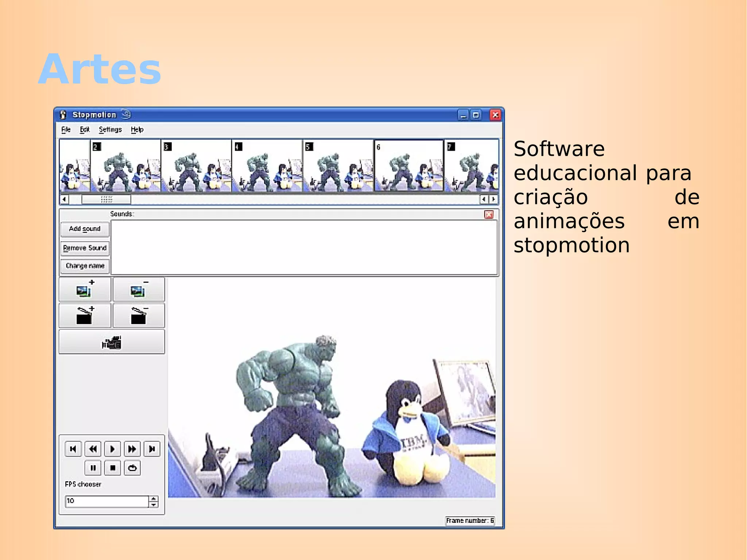
Task: Step forward with the fast-forward button
Action: tap(132, 449)
